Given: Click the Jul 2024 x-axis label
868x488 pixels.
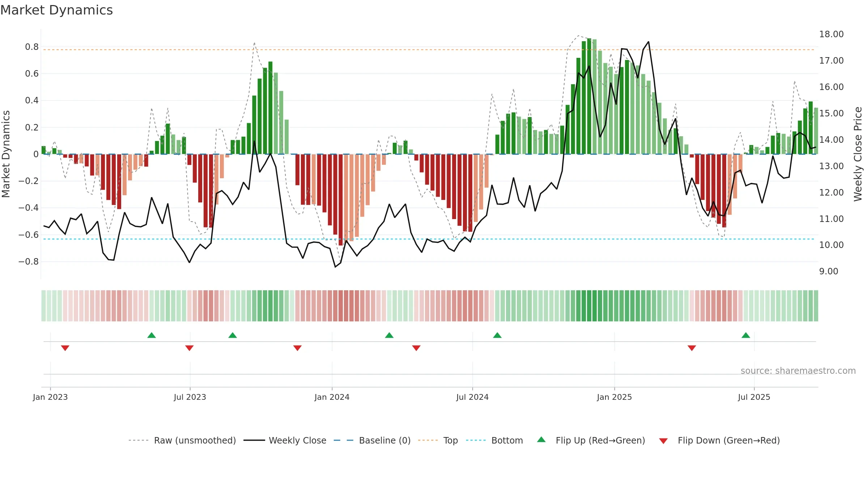Looking at the screenshot, I should pyautogui.click(x=472, y=397).
